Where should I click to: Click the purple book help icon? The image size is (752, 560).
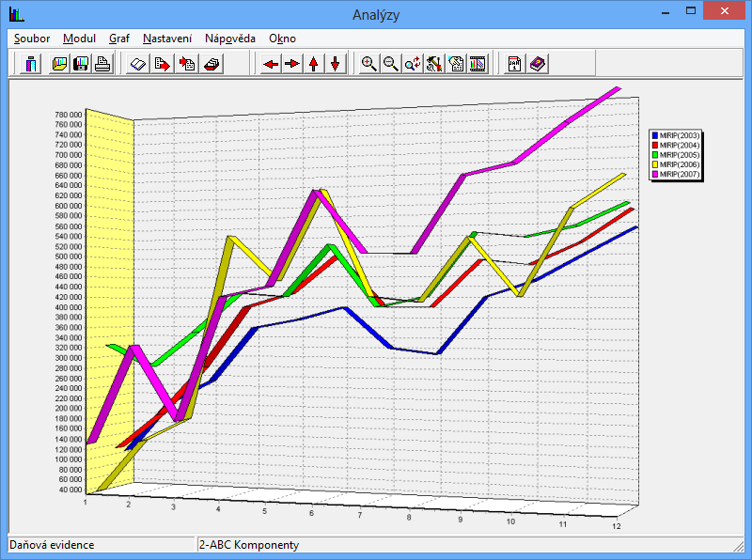tap(538, 64)
